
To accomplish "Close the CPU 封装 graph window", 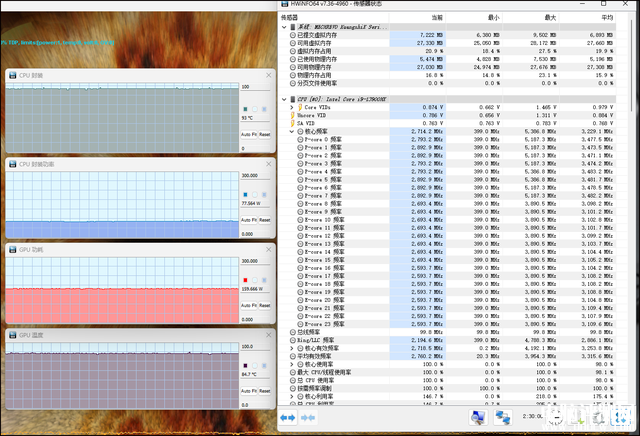I will point(268,75).
